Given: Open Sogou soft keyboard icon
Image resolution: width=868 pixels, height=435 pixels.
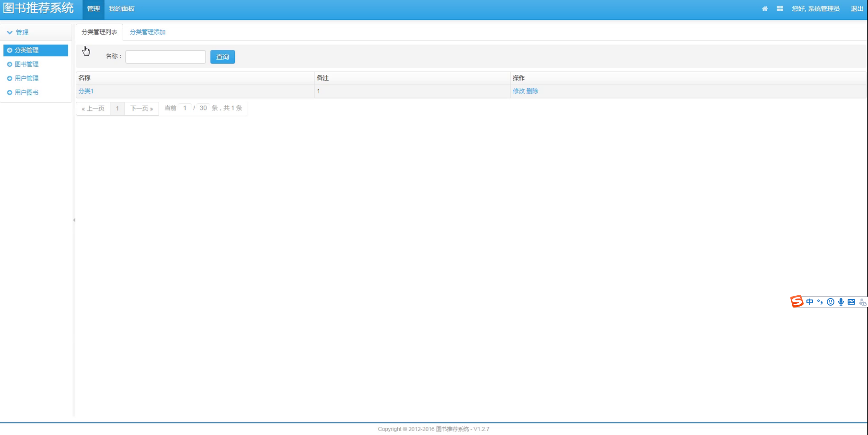Looking at the screenshot, I should pyautogui.click(x=851, y=302).
